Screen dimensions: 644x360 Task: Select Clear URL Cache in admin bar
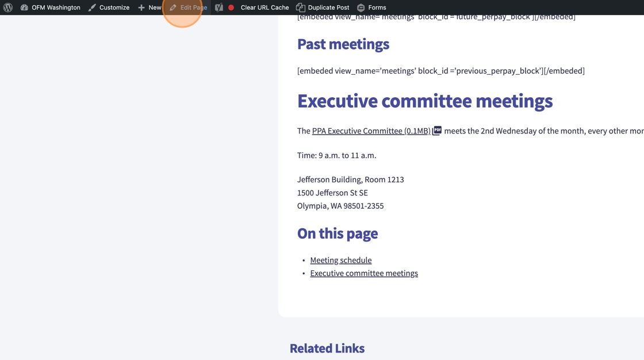(264, 7)
